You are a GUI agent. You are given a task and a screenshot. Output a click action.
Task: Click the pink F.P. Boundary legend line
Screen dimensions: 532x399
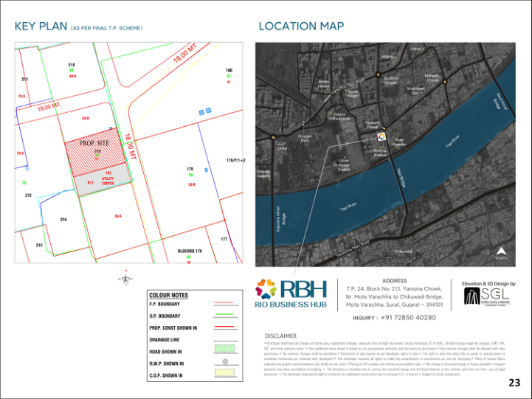[224, 302]
